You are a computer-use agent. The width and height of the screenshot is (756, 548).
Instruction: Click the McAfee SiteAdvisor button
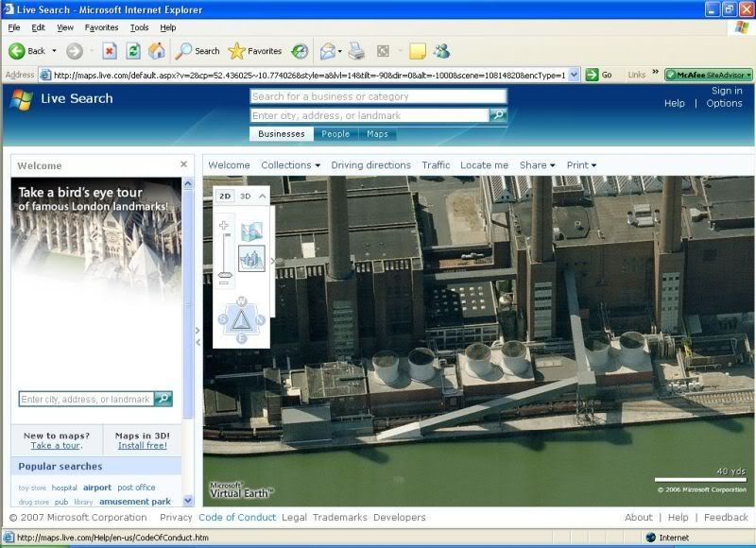tap(708, 76)
